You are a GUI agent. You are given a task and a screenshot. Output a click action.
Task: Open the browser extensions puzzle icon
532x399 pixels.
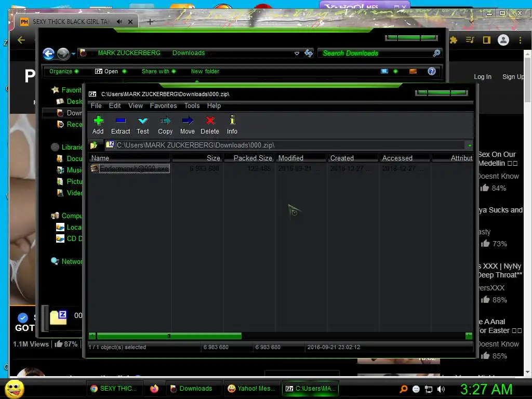pos(453,40)
